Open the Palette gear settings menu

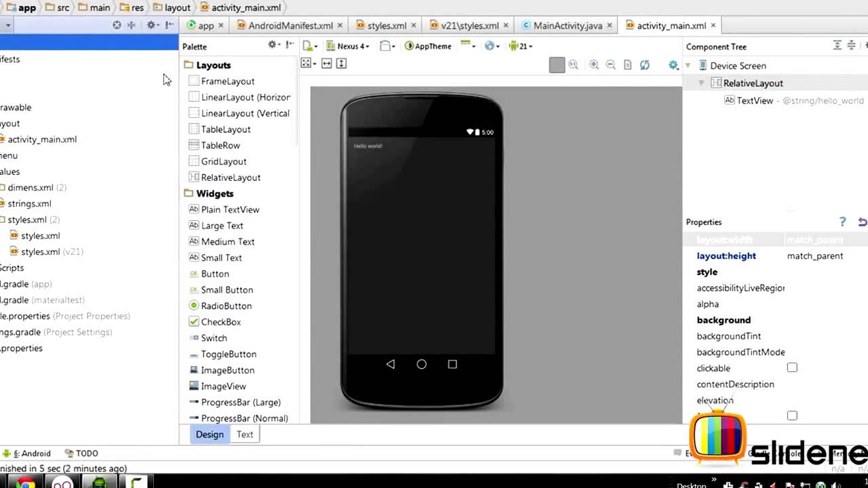pos(273,45)
